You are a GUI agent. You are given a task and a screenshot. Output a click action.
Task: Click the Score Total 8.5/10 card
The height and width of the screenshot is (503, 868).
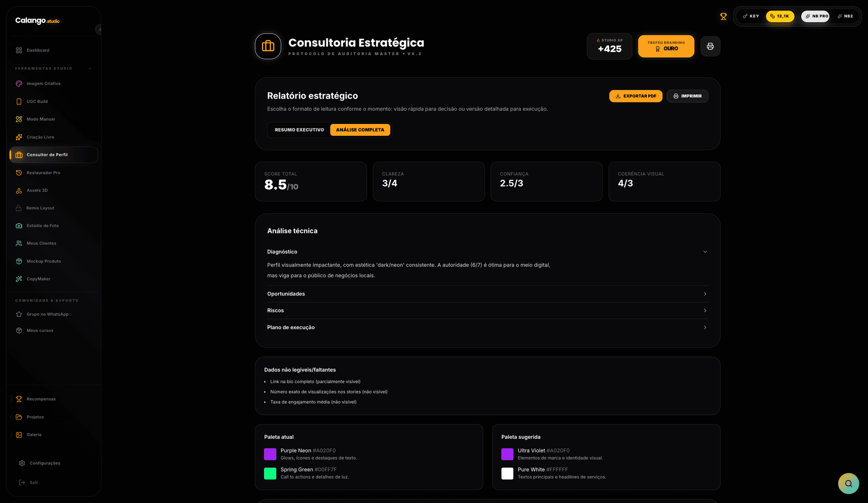tap(311, 181)
